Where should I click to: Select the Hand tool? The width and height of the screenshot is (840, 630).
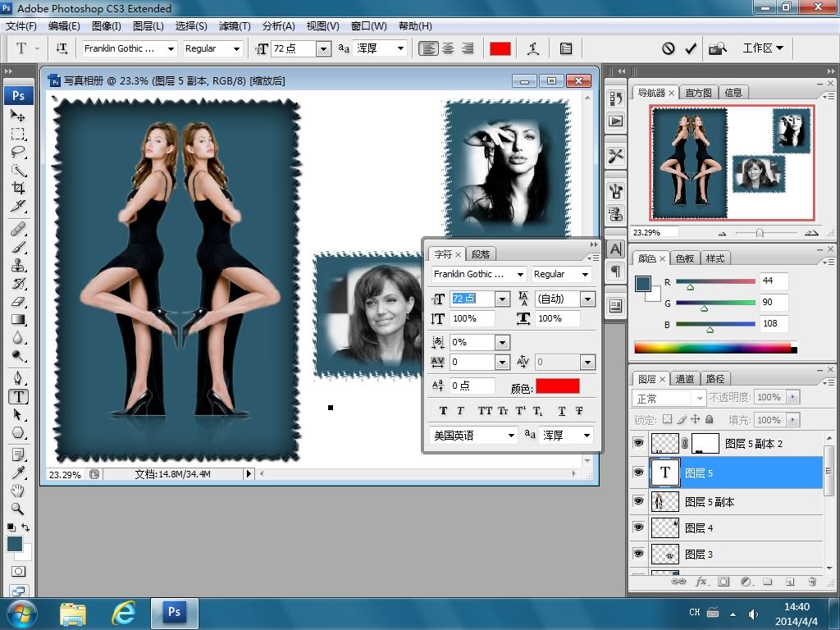click(18, 491)
